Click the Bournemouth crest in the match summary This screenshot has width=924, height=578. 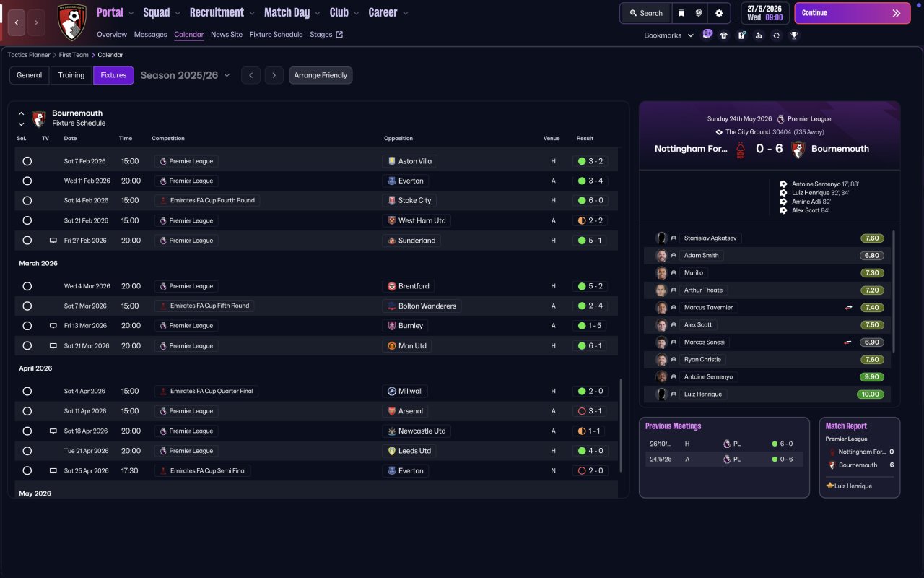[x=798, y=150]
